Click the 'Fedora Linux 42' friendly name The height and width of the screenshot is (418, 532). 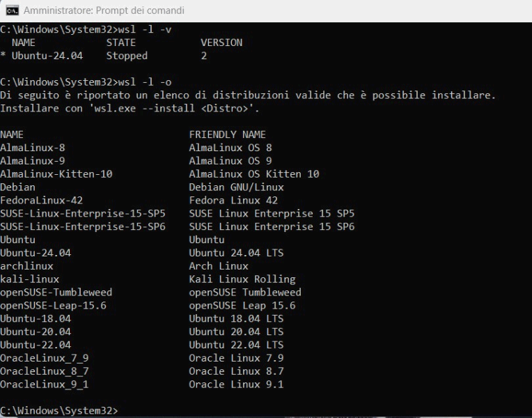233,201
